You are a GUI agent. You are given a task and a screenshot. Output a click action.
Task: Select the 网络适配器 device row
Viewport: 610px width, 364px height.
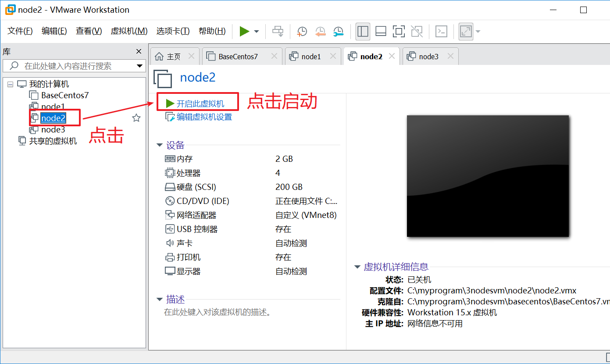click(252, 215)
